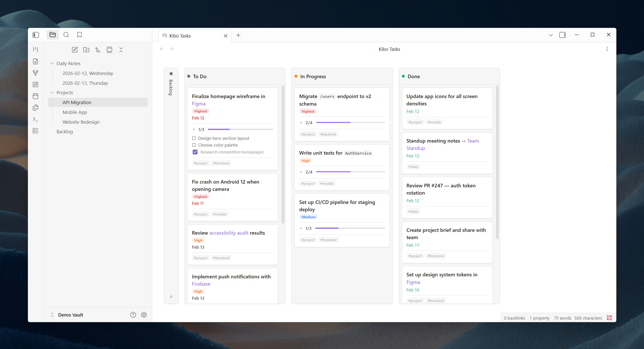Click the sync status icon in status bar
This screenshot has width=644, height=349.
[609, 318]
